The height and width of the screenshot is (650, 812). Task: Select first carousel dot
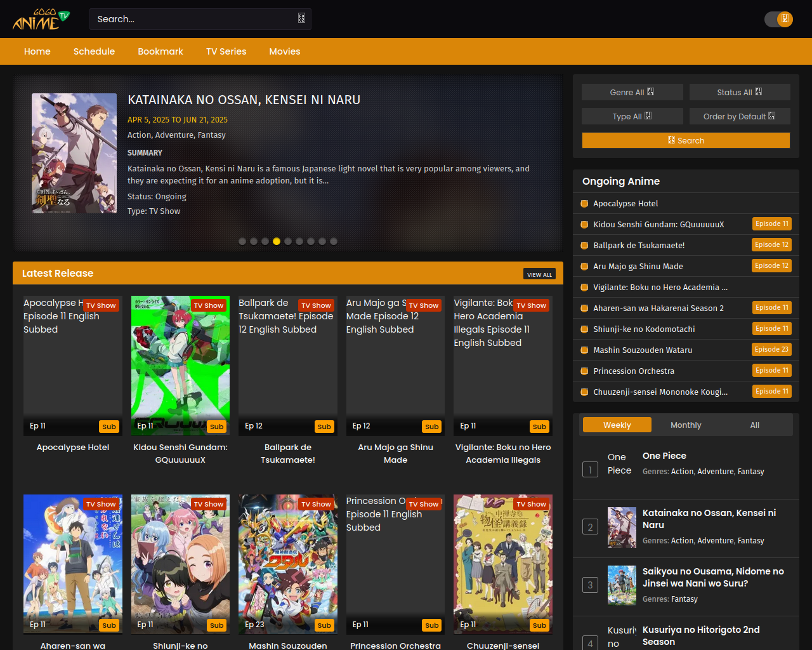(242, 241)
